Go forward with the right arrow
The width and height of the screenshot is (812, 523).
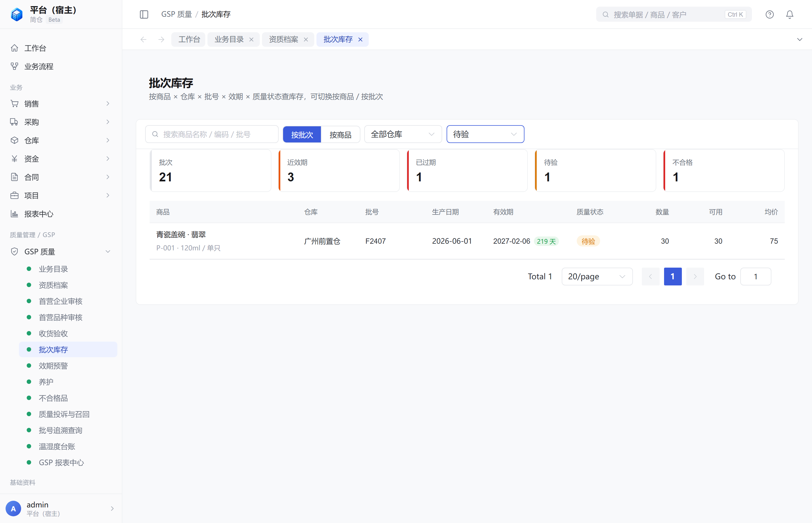pyautogui.click(x=161, y=40)
